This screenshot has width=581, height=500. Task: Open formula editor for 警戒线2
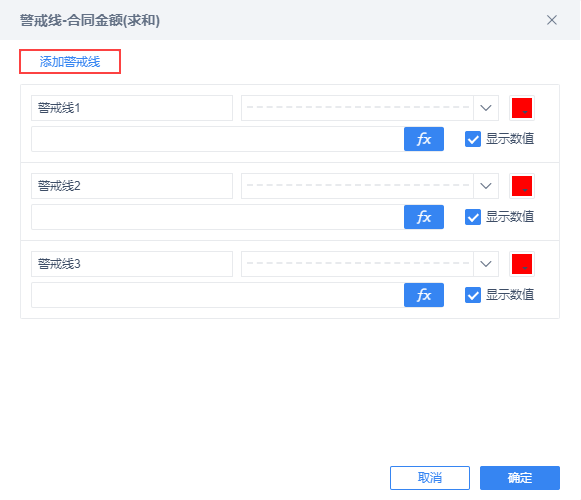[424, 217]
